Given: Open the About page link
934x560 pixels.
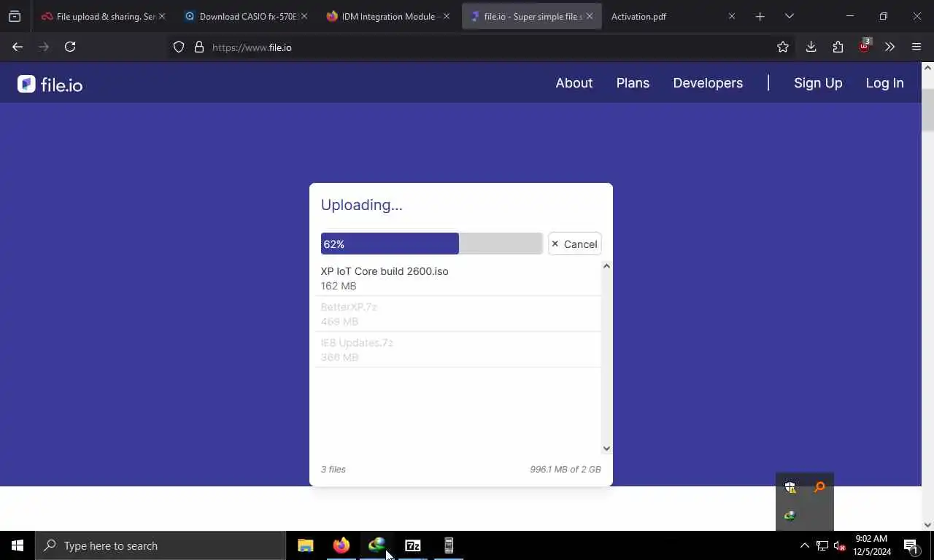Looking at the screenshot, I should pos(574,83).
